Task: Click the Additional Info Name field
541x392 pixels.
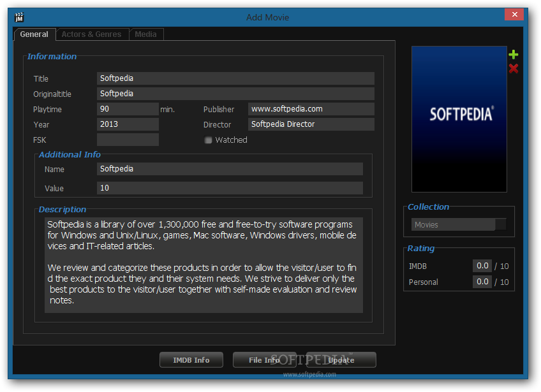Action: 230,169
